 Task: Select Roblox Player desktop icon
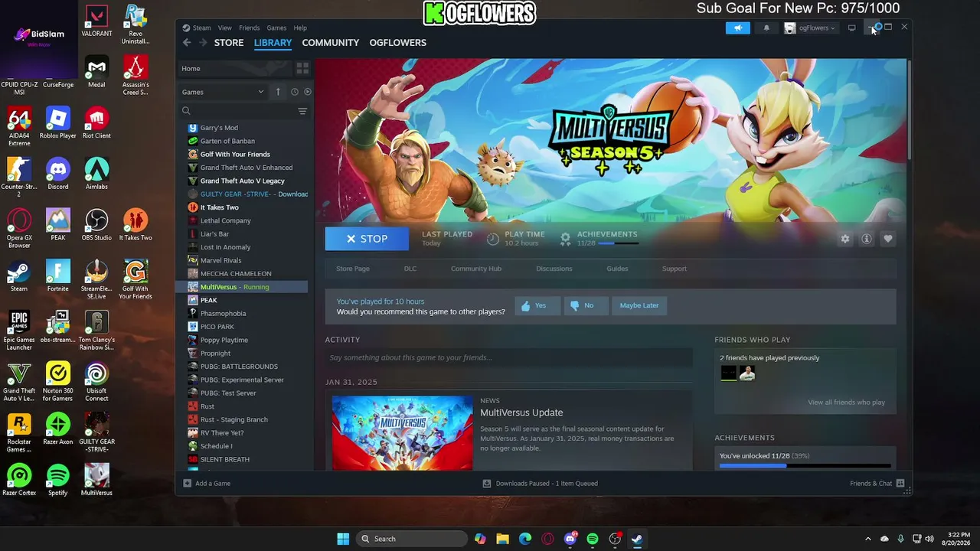click(x=58, y=122)
